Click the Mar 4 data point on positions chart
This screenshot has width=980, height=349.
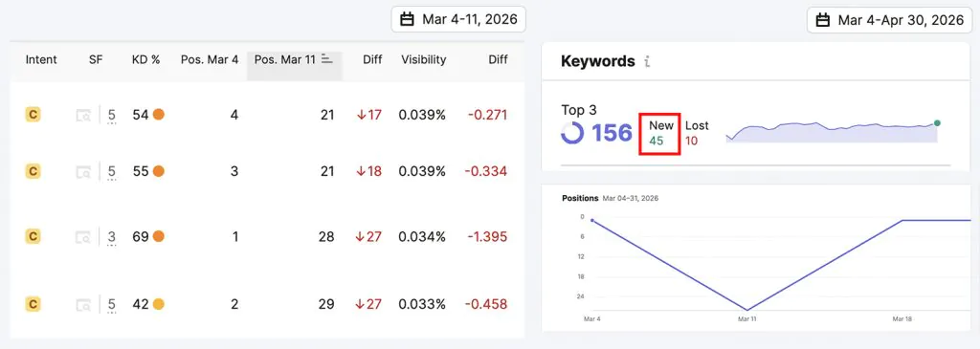[x=591, y=220]
